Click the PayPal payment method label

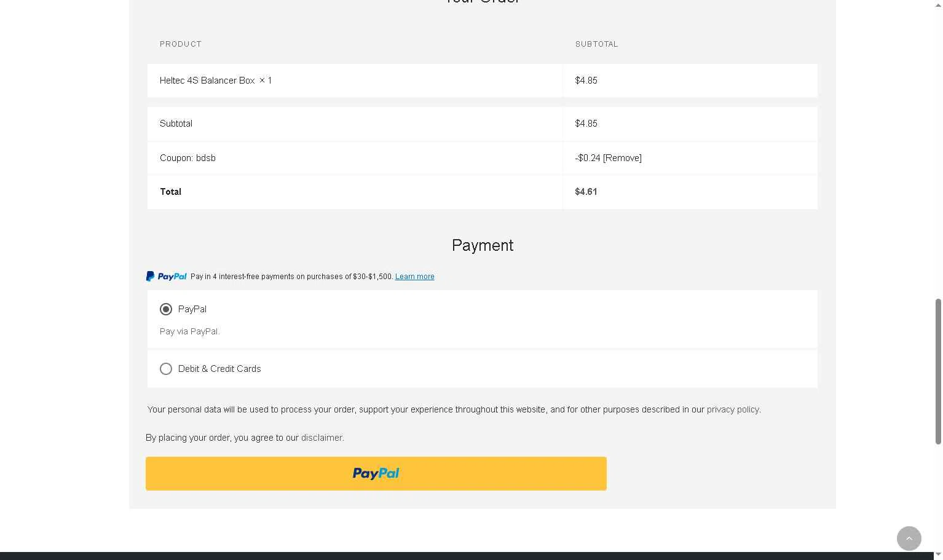[192, 309]
